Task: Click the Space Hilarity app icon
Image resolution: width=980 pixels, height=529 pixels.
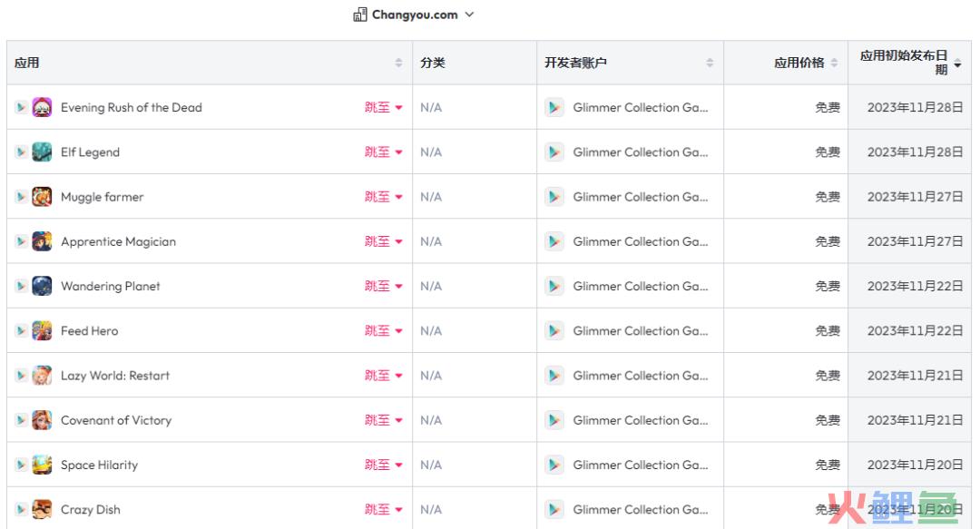Action: (x=42, y=465)
